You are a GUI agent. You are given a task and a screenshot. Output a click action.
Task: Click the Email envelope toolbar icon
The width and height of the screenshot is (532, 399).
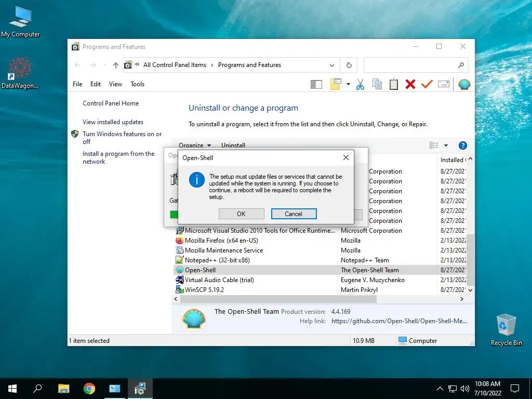tap(444, 84)
